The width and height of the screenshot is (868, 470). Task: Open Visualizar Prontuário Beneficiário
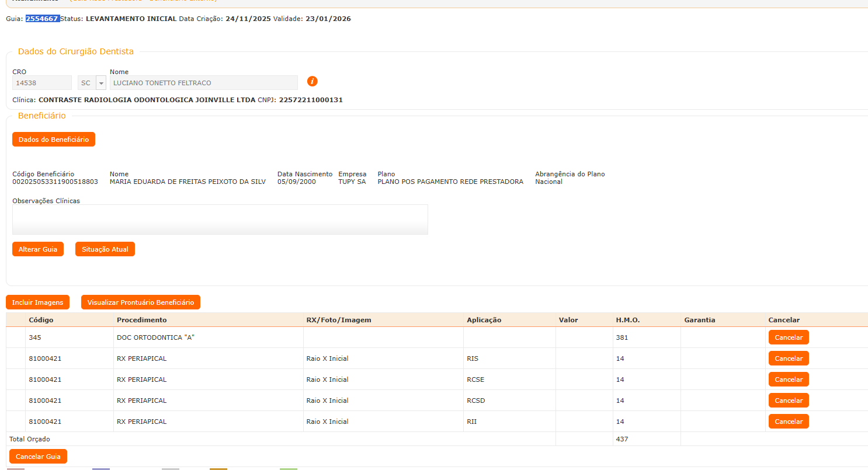pyautogui.click(x=140, y=302)
